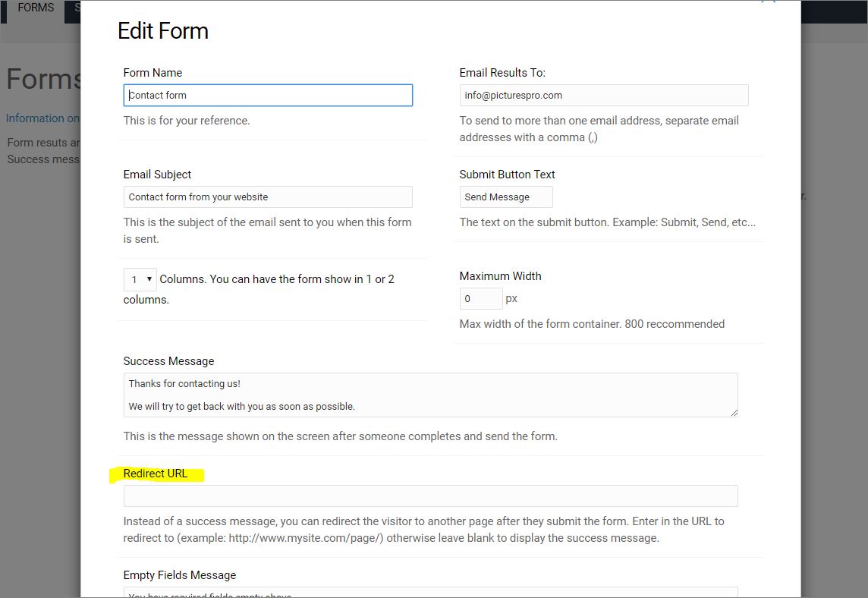Image resolution: width=868 pixels, height=598 pixels.
Task: Click the 'Success Message' label
Action: 169,361
